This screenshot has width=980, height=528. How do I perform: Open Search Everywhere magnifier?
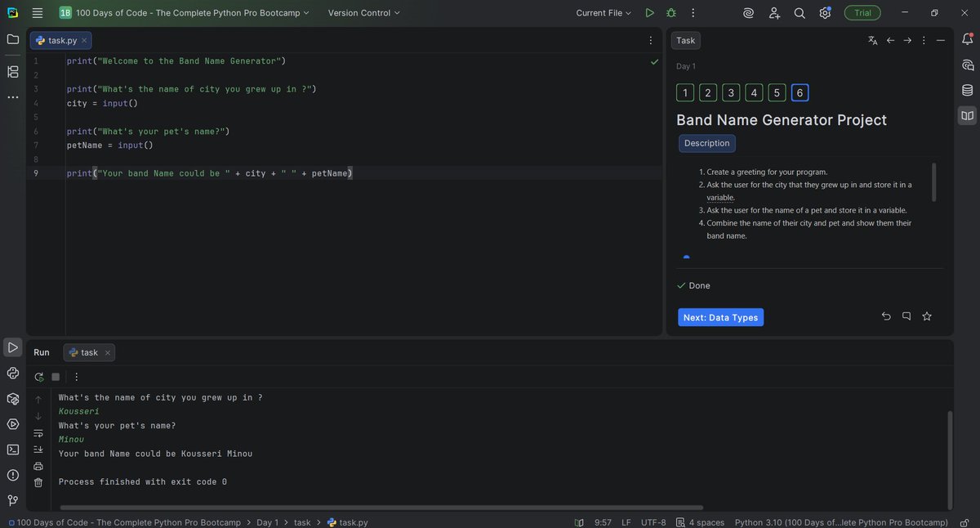(x=800, y=13)
